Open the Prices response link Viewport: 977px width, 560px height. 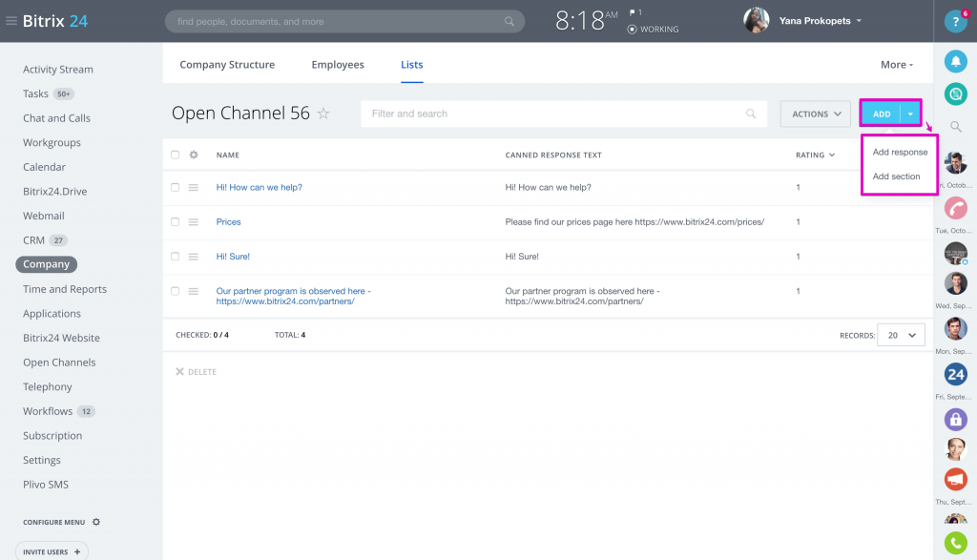pyautogui.click(x=228, y=221)
